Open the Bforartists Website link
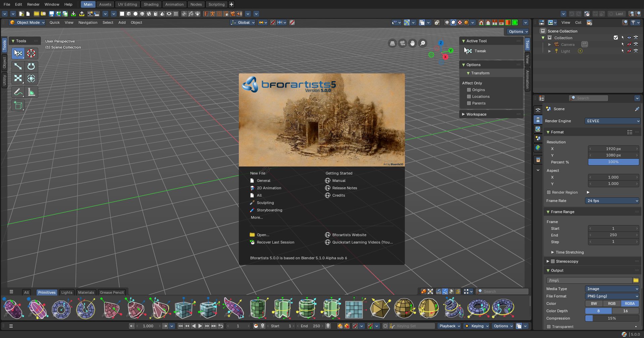Image resolution: width=644 pixels, height=338 pixels. [349, 235]
